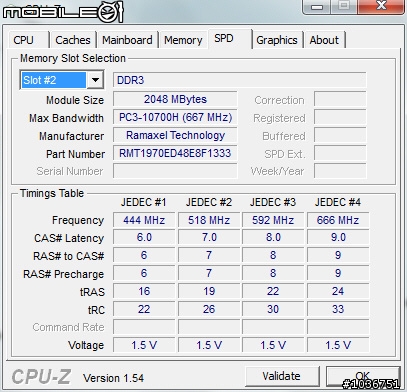Click the JEDEC #3 column header
Image resolution: width=407 pixels, height=392 pixels.
(273, 202)
